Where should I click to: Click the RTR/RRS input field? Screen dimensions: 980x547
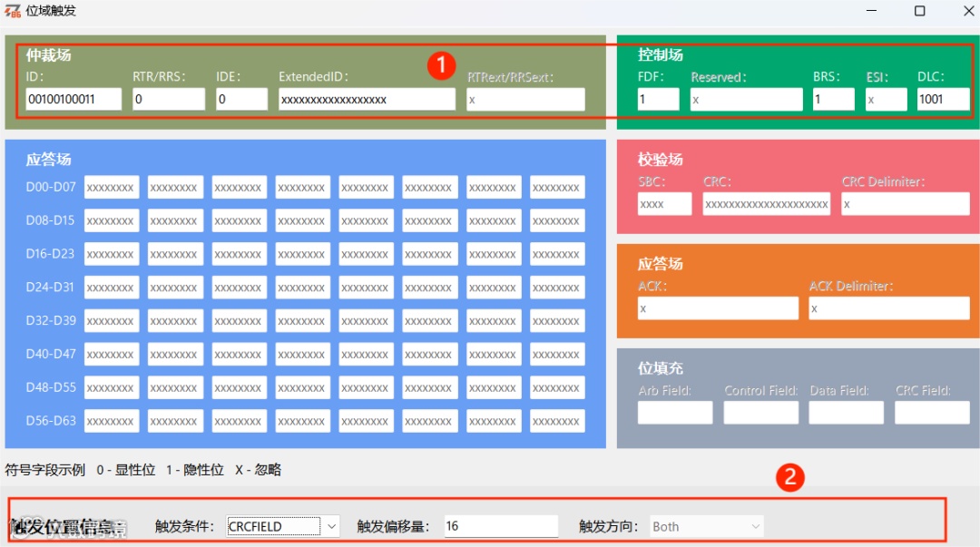coord(169,100)
